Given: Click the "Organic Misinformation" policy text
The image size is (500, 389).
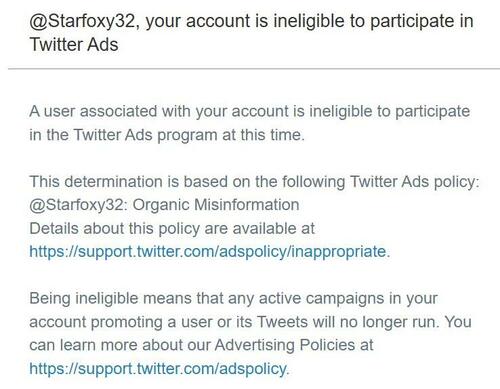Looking at the screenshot, I should pyautogui.click(x=216, y=205).
